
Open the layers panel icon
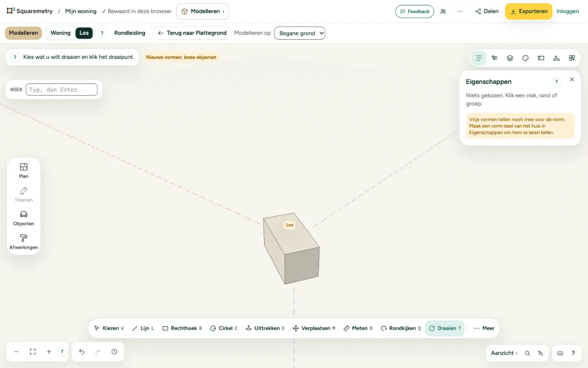[x=510, y=58]
